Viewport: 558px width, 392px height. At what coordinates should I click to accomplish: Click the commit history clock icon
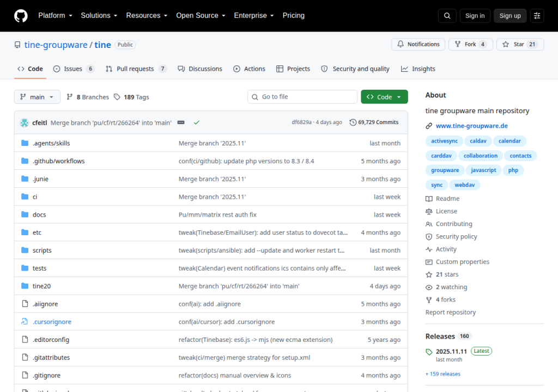(353, 122)
